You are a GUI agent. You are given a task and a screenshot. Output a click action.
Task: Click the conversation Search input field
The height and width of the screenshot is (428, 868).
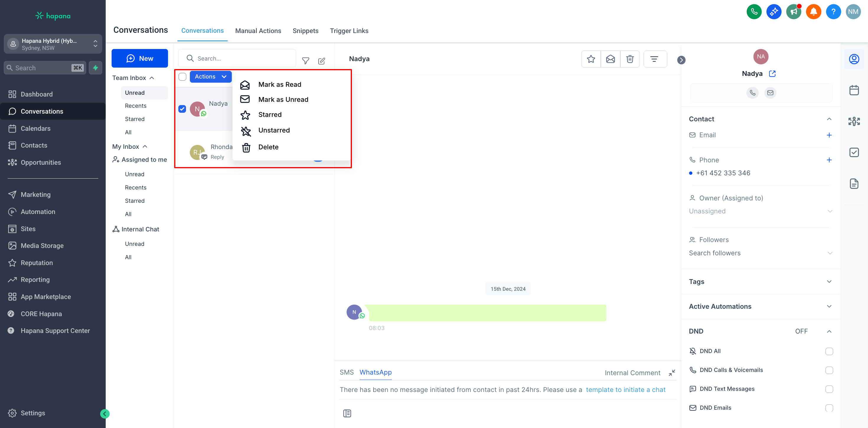[243, 58]
